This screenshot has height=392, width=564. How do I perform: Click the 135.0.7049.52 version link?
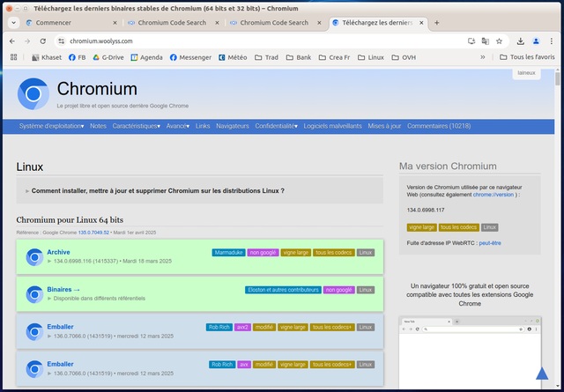point(93,233)
